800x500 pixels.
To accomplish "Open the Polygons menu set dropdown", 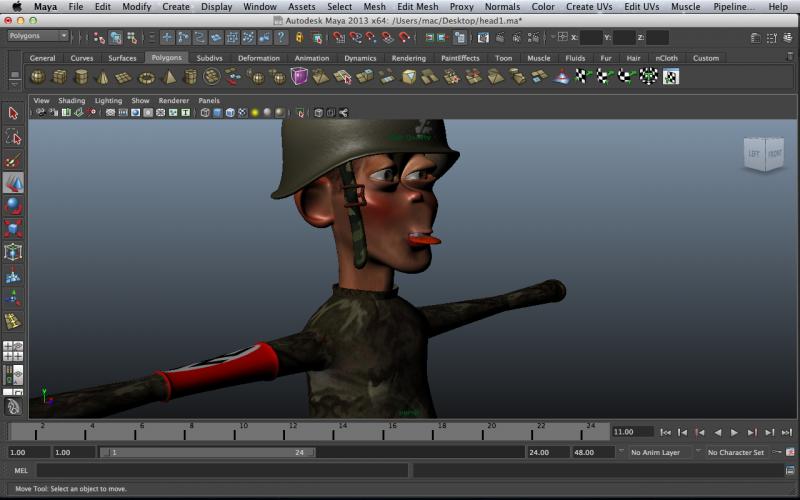I will (37, 36).
